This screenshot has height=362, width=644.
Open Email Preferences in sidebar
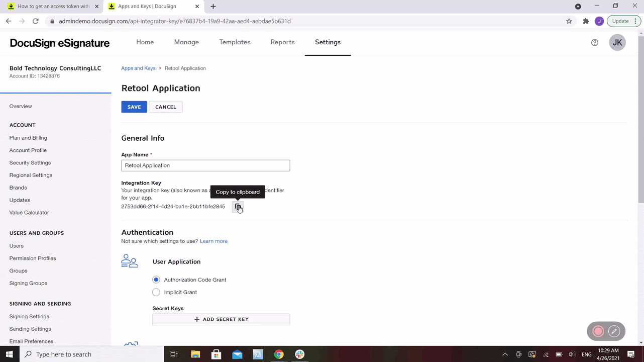pyautogui.click(x=31, y=341)
